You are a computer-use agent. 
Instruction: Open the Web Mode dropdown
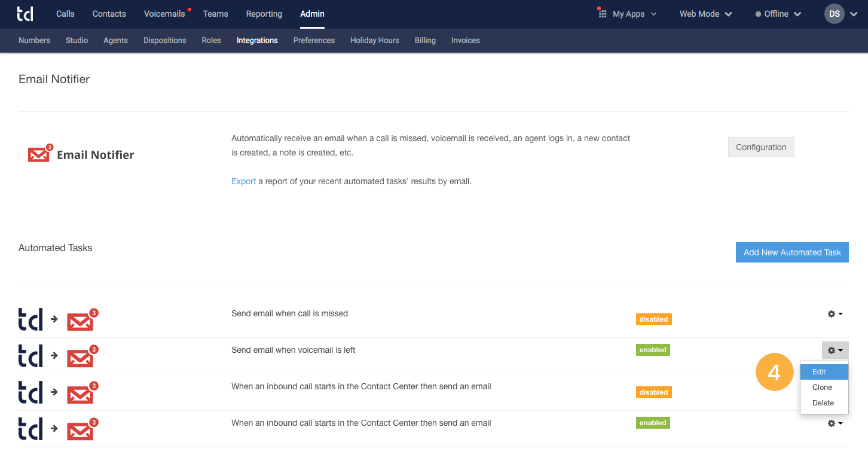(705, 14)
